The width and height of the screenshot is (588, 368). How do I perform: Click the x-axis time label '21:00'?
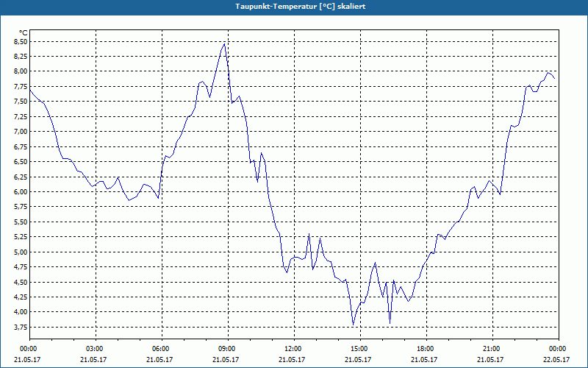click(492, 348)
